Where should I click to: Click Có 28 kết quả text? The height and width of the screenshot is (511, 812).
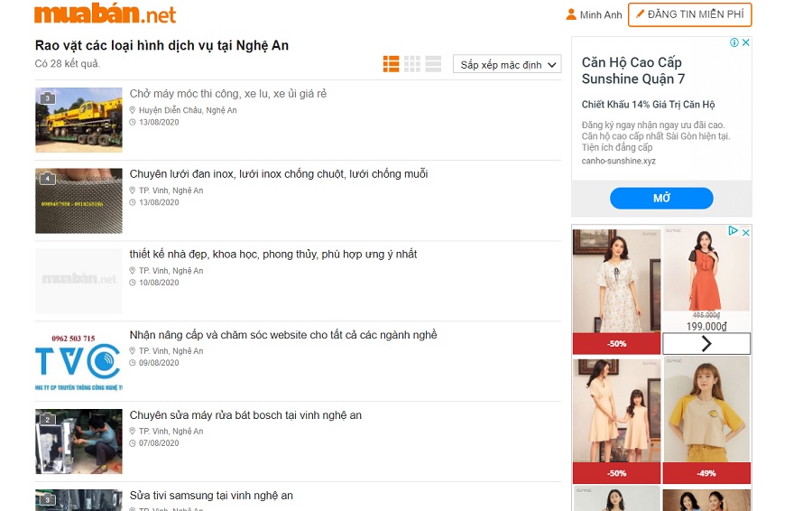pos(68,64)
